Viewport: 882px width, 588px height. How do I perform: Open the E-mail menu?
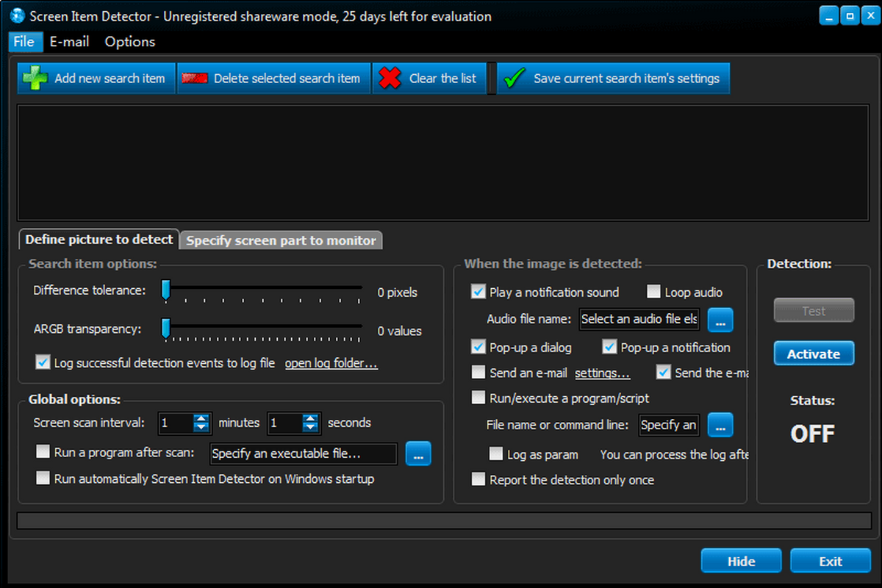(x=70, y=42)
